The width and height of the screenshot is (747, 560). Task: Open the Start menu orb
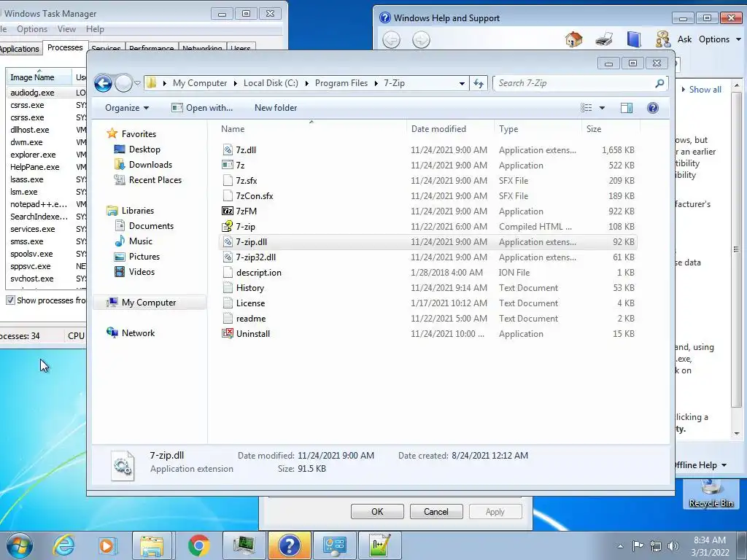click(20, 545)
